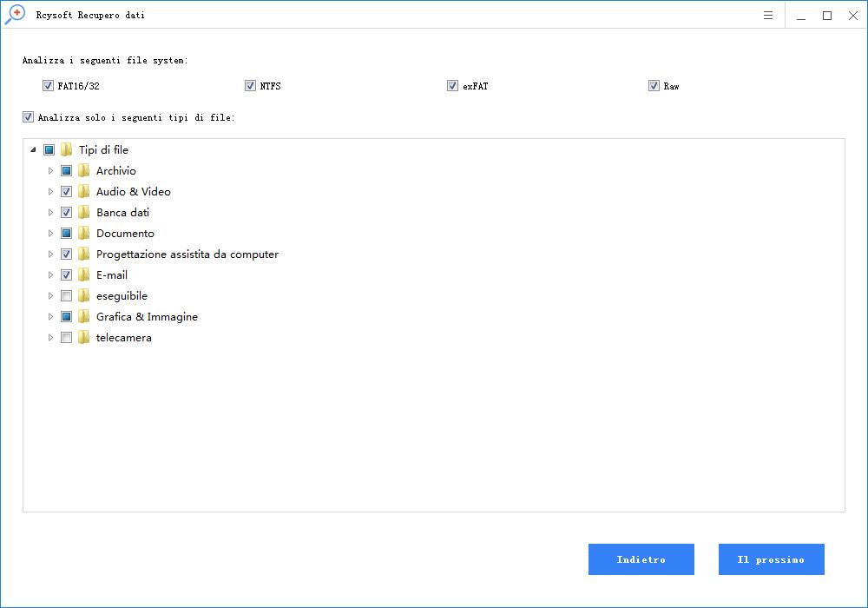Click the Archivio folder icon
Image resolution: width=868 pixels, height=608 pixels.
tap(84, 171)
